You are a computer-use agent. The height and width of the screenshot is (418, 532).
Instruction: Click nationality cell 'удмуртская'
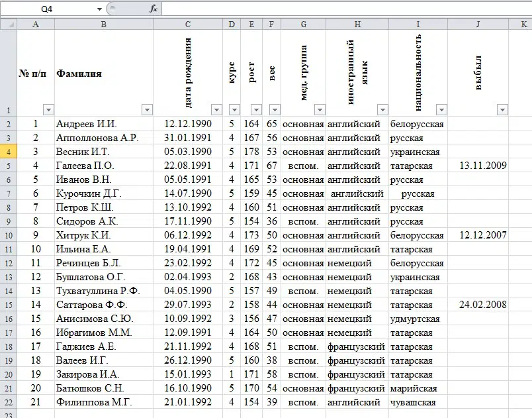click(x=418, y=319)
